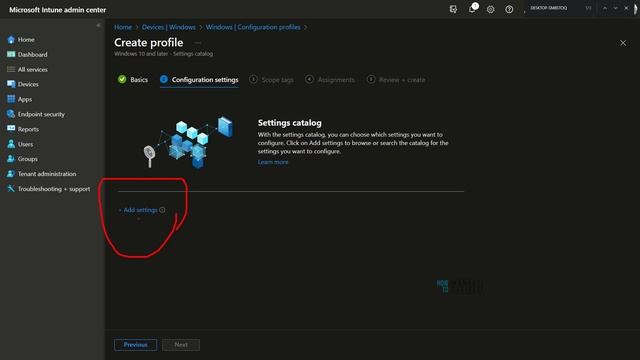Click the Groups icon in sidebar
This screenshot has height=360, width=640.
11,159
